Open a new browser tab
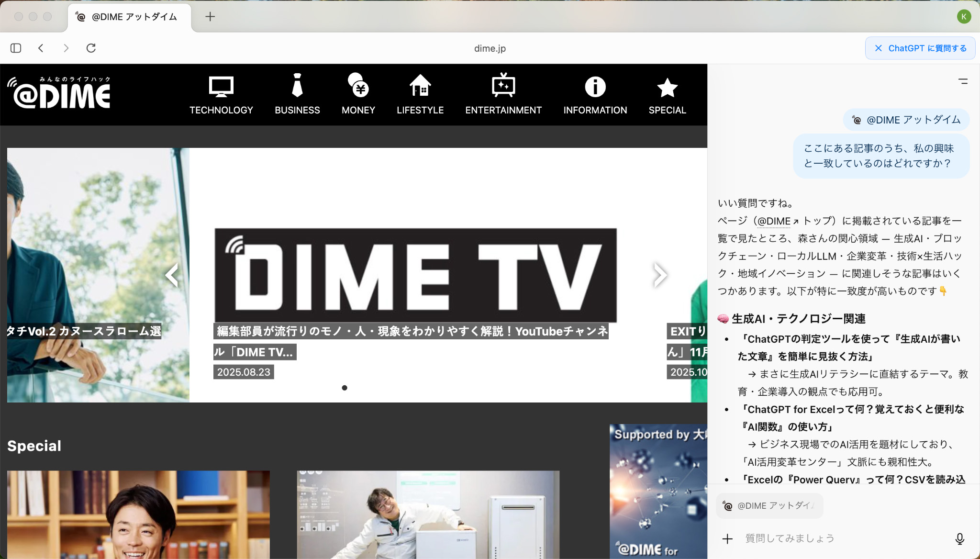 pos(210,17)
